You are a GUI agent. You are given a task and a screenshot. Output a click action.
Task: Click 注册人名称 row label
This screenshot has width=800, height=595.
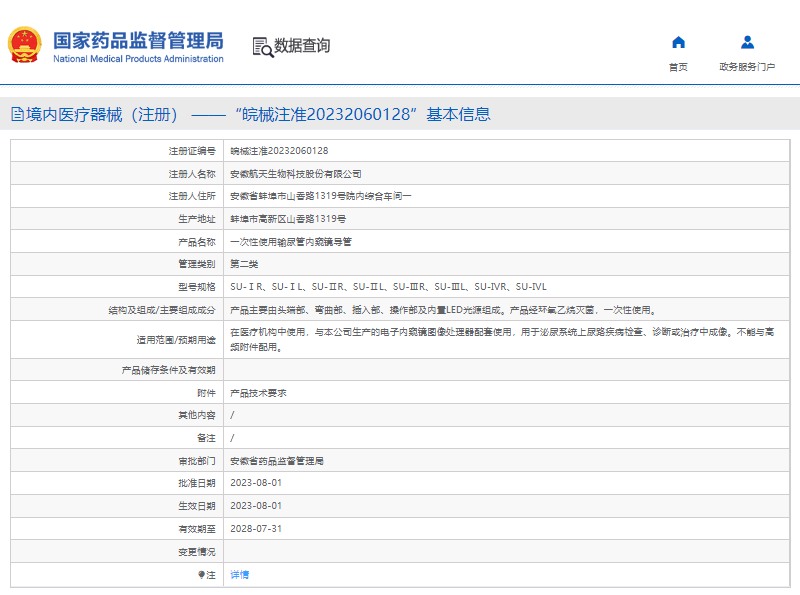click(192, 174)
